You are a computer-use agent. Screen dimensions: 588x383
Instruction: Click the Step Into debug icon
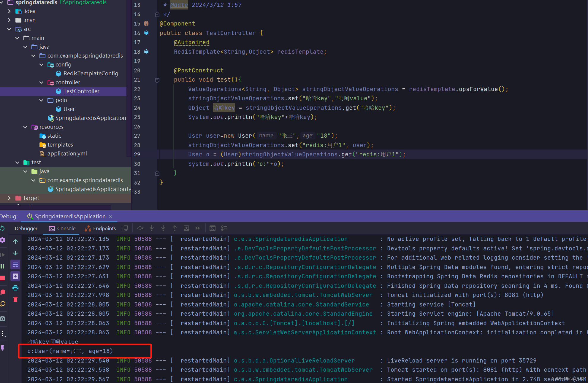pyautogui.click(x=152, y=228)
